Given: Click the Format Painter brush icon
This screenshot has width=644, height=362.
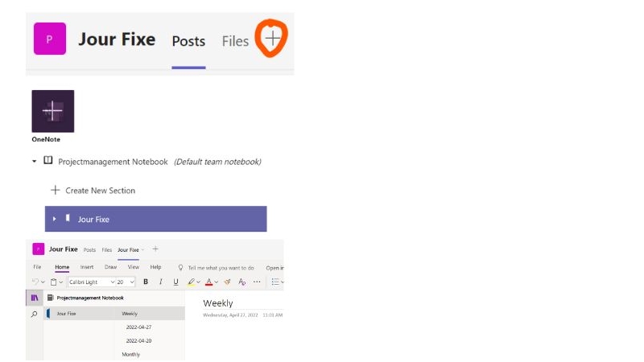Looking at the screenshot, I should coord(227,282).
